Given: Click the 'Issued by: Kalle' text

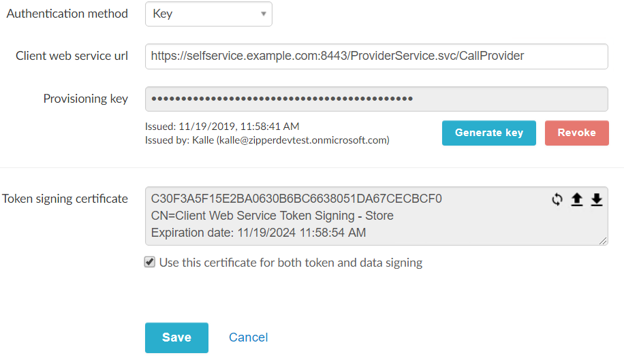Looking at the screenshot, I should 267,140.
